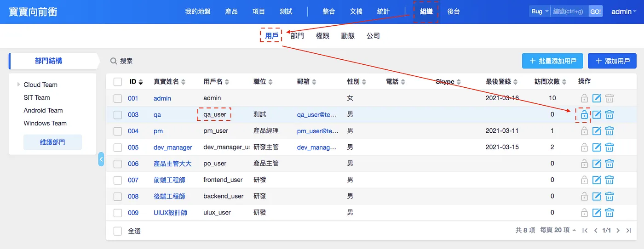Tick the header select-all checkbox
The height and width of the screenshot is (249, 644).
pos(118,82)
